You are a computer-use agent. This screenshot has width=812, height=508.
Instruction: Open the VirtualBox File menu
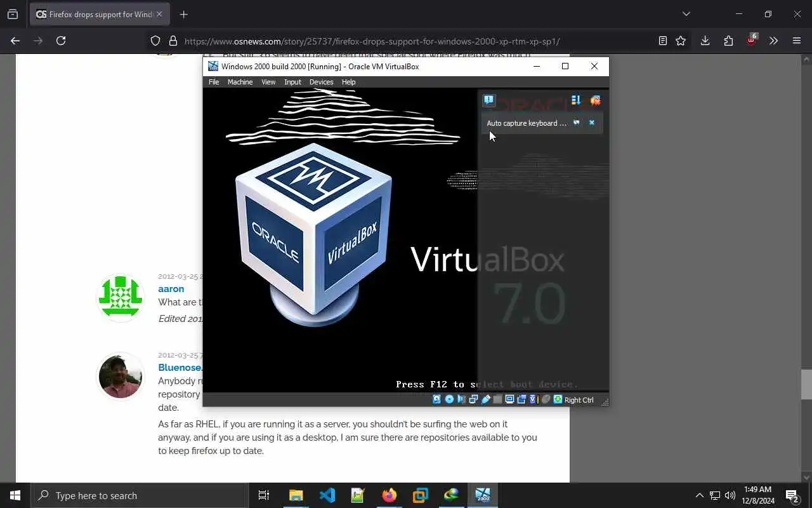point(214,82)
